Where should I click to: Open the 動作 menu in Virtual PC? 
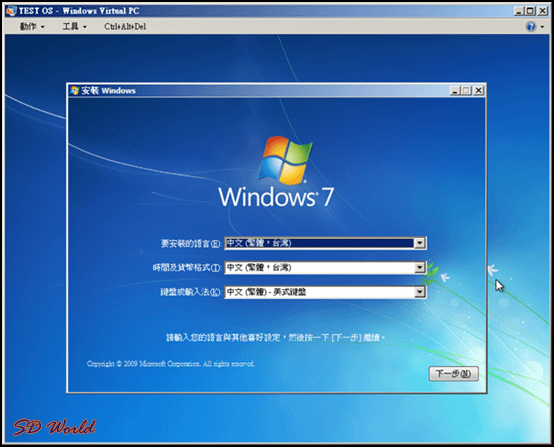pos(32,27)
